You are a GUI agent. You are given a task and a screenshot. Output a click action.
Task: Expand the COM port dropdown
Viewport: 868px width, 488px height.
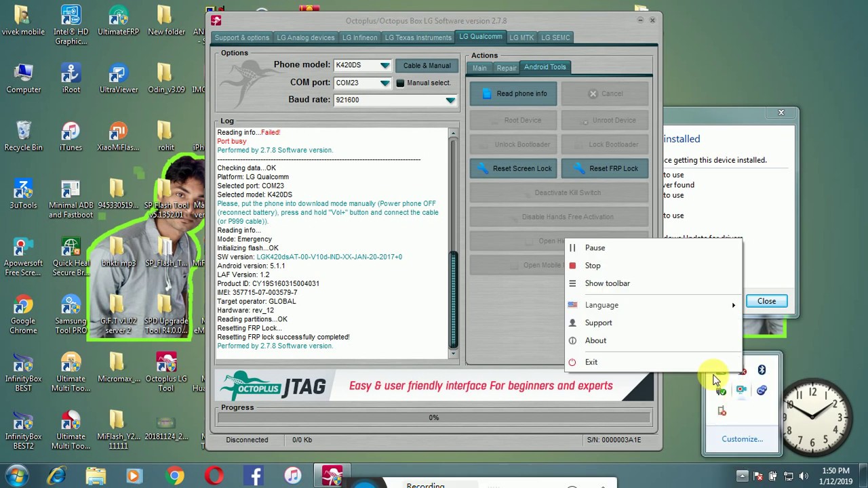pyautogui.click(x=384, y=83)
